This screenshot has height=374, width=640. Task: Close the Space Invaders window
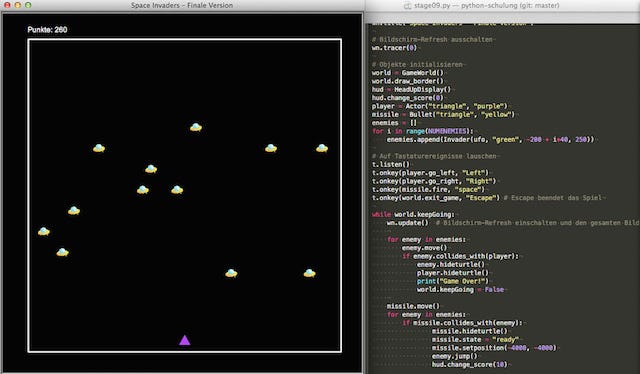pos(7,5)
